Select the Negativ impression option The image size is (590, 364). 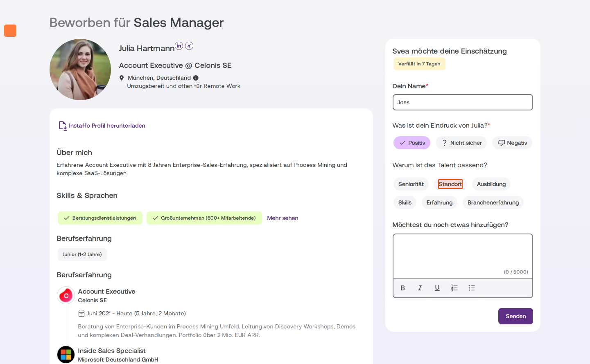pos(512,143)
